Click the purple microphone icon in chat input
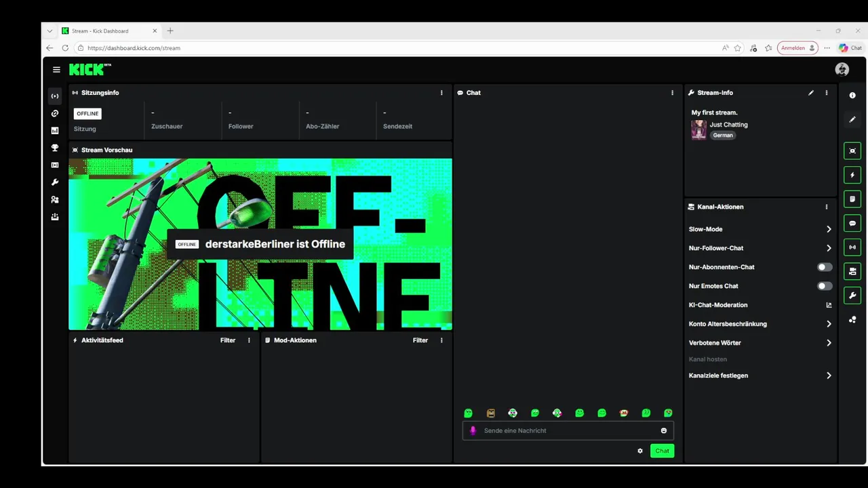 473,430
